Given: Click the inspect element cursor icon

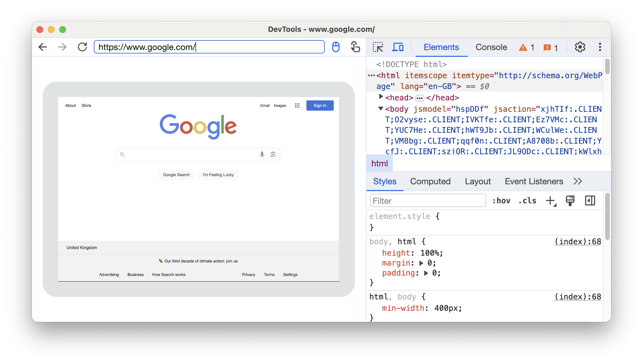Looking at the screenshot, I should point(378,47).
